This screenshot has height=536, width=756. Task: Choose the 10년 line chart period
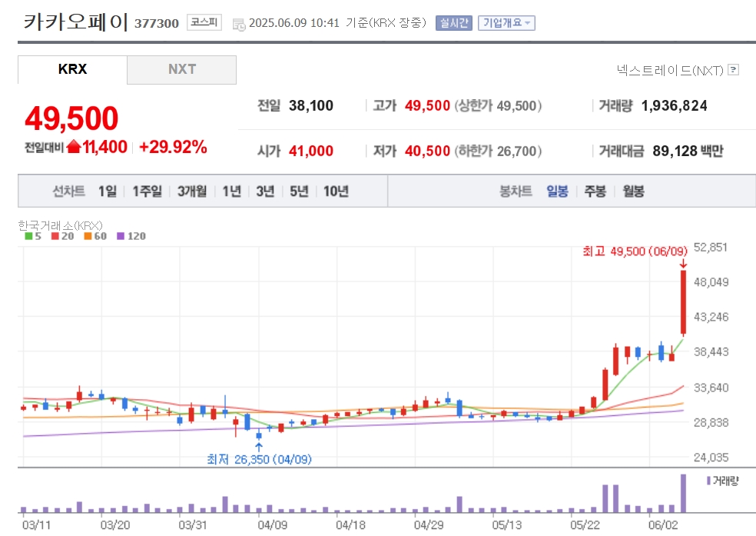point(336,191)
